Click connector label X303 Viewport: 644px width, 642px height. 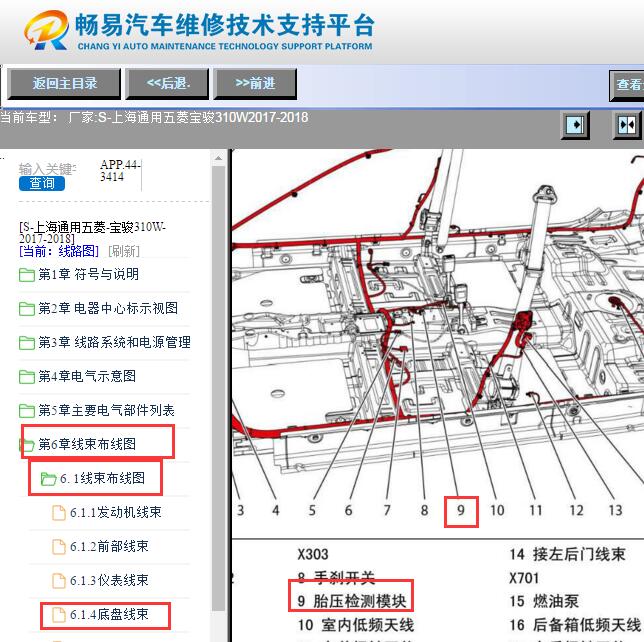(313, 555)
